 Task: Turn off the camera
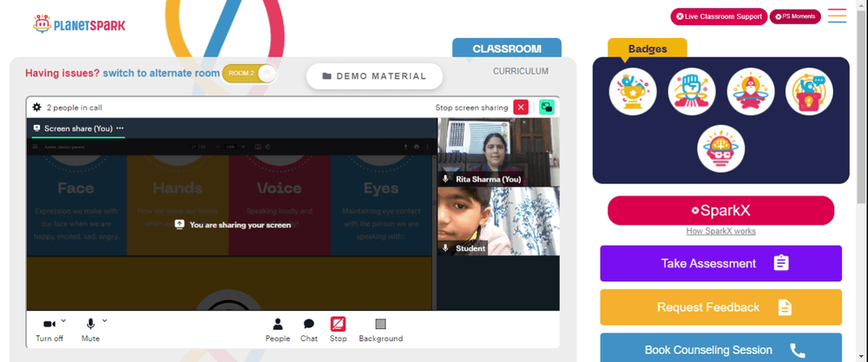(49, 330)
